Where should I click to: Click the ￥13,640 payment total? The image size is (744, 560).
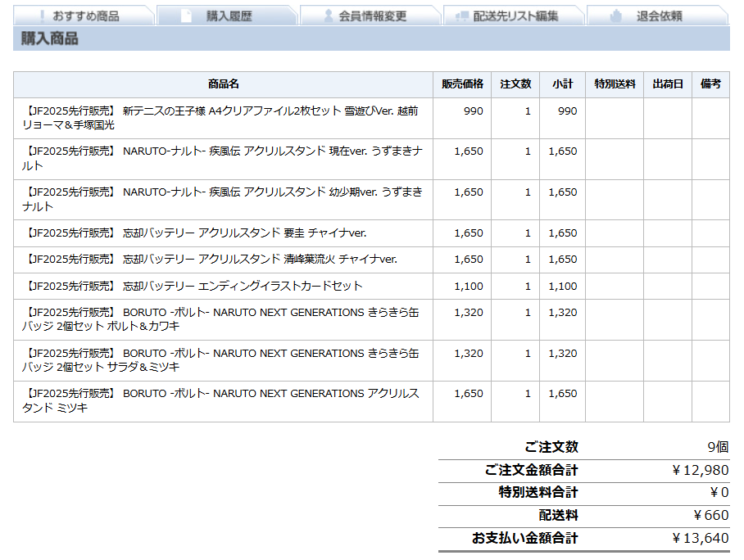pos(700,538)
